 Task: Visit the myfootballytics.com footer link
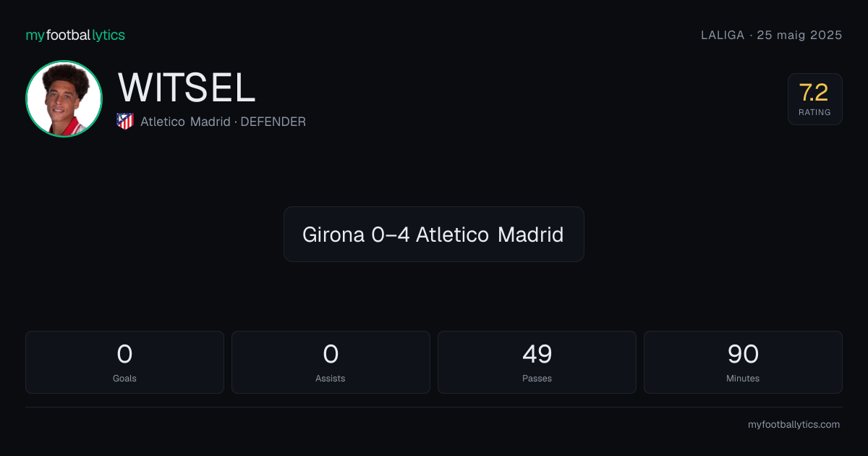[x=793, y=425]
